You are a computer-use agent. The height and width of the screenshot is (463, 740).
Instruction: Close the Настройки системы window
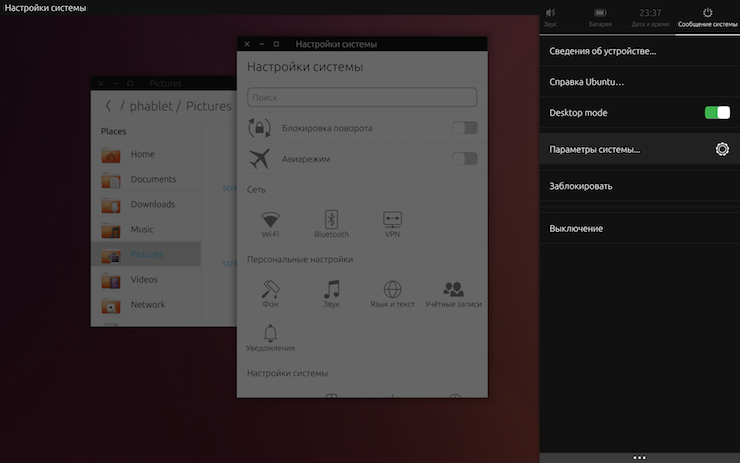point(247,44)
